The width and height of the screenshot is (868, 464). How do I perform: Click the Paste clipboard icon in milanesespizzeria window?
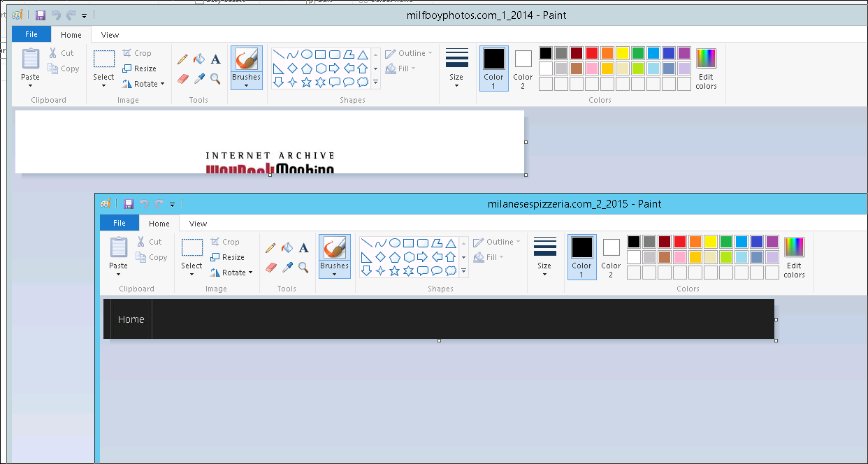(119, 248)
